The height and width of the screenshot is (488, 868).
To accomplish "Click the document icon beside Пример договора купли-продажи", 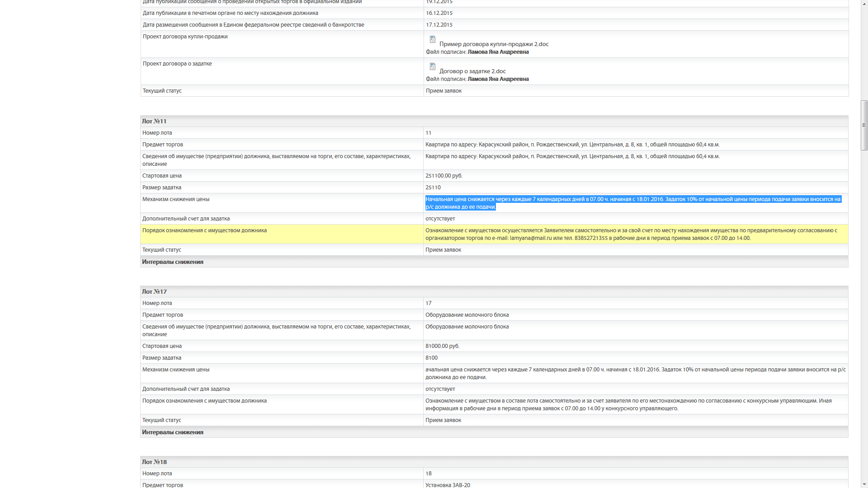I will coord(432,39).
